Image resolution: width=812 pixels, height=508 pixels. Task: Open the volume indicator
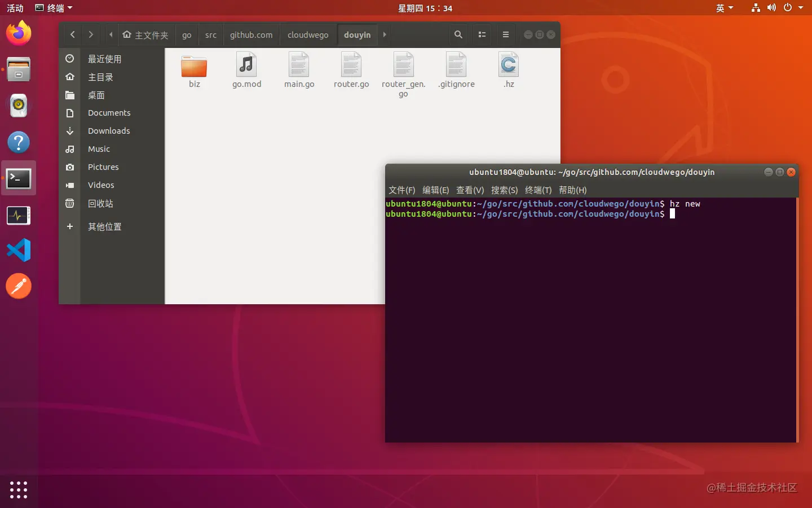pos(771,8)
